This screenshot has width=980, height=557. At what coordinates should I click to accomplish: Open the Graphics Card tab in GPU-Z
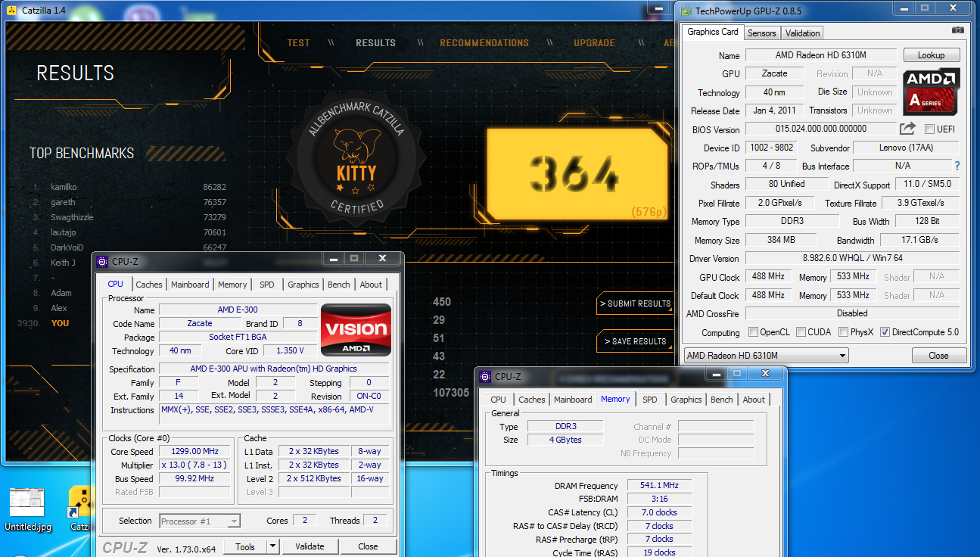pos(713,32)
